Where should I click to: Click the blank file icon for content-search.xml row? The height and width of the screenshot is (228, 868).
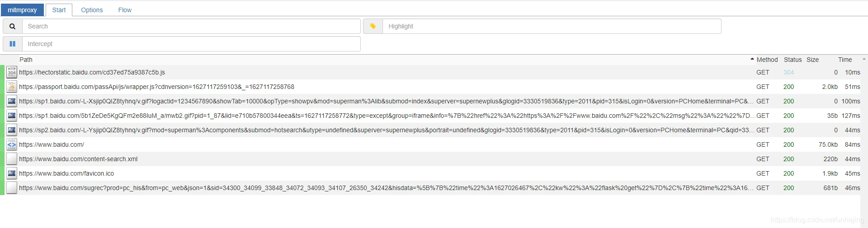point(12,159)
